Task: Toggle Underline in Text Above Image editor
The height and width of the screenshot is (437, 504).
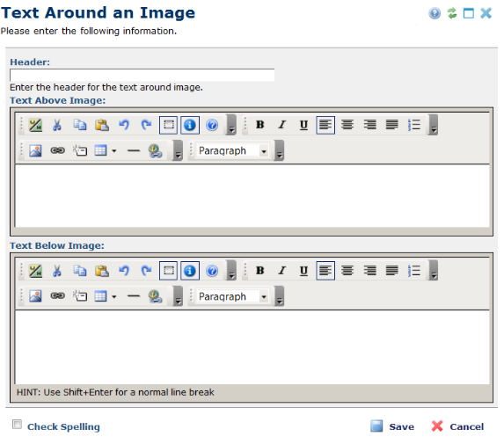Action: pyautogui.click(x=303, y=125)
